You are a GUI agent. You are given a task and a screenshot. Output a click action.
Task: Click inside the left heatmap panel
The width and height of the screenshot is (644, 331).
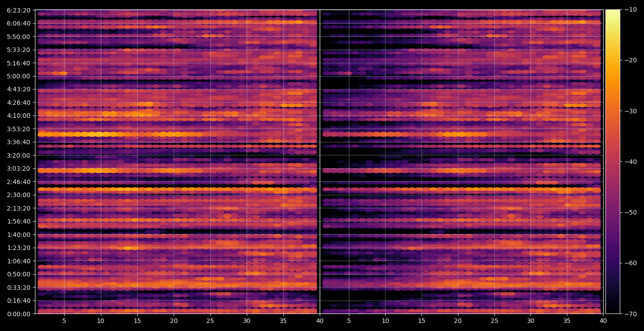tap(177, 162)
